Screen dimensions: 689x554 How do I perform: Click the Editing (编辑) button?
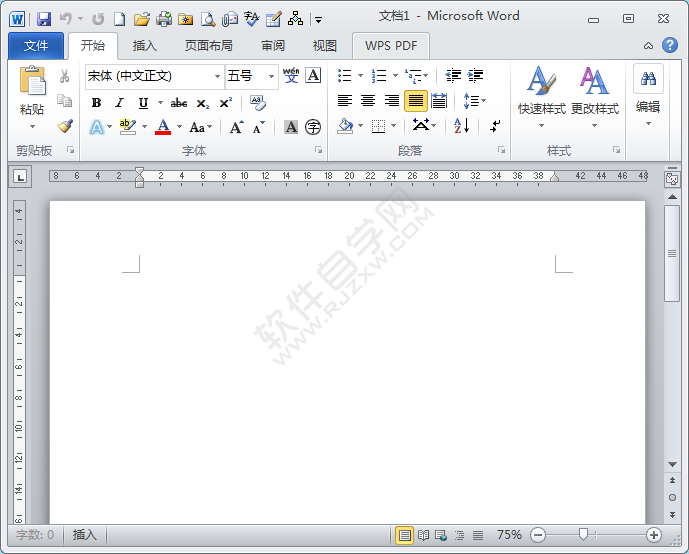click(648, 95)
